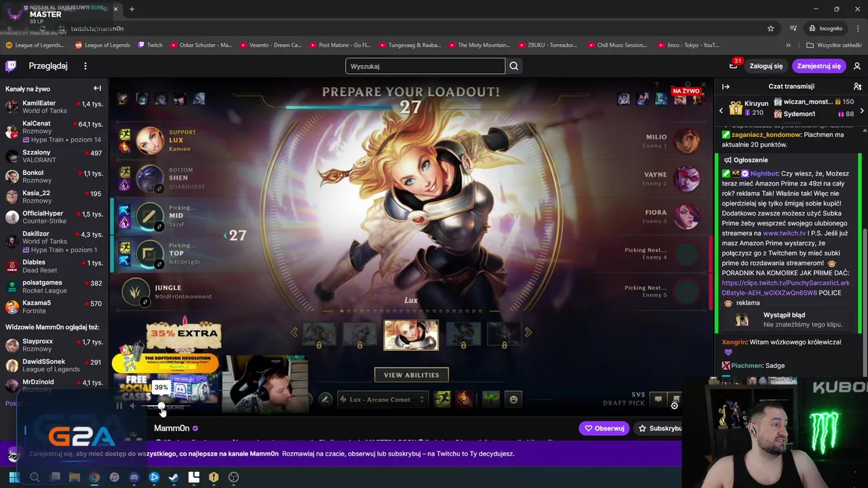Open KaiCenat channel in sidebar
Image resolution: width=868 pixels, height=488 pixels.
tap(54, 131)
